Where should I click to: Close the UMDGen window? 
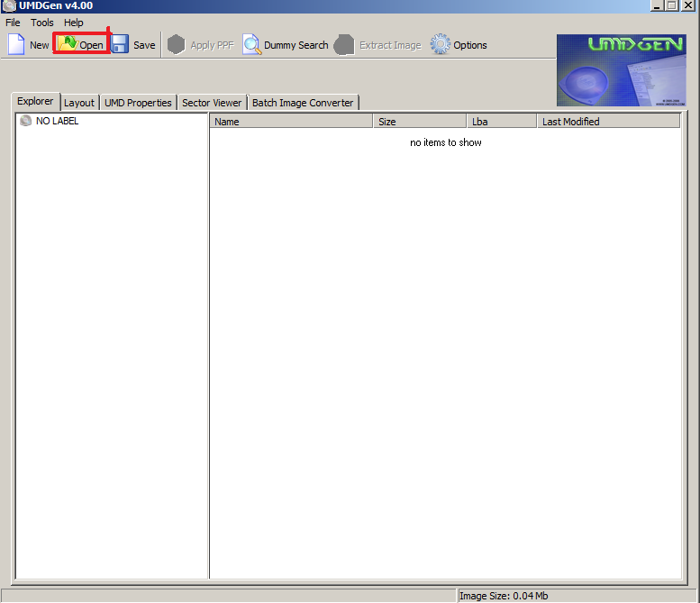[x=688, y=5]
